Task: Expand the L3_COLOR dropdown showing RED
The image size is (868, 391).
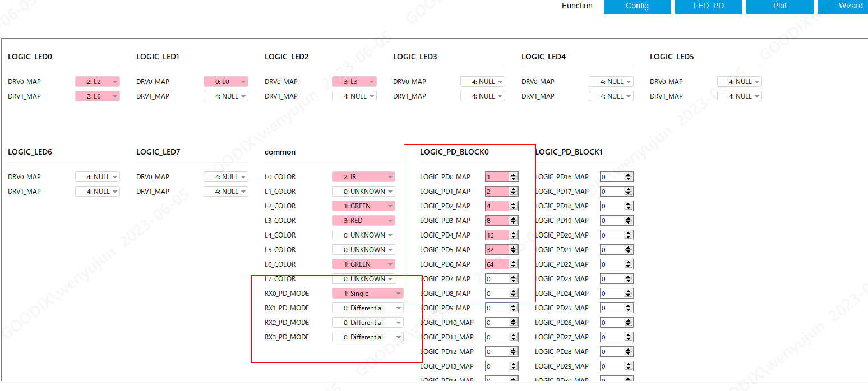Action: (x=363, y=221)
